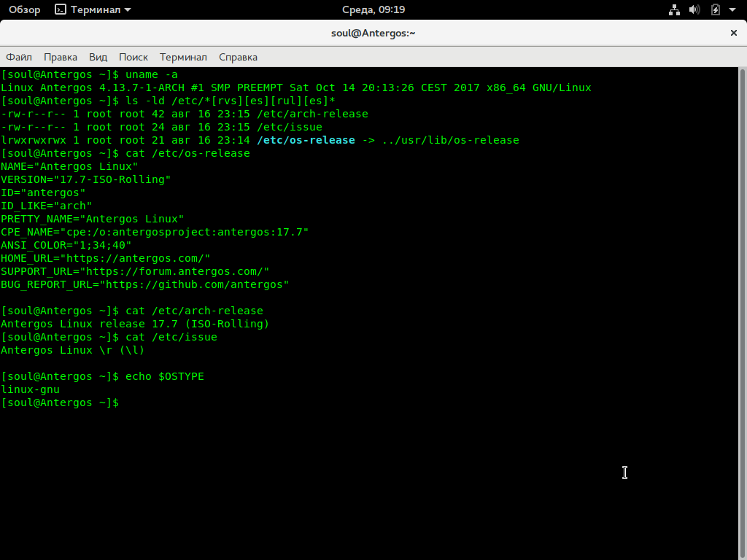Click the cat /etc/os-release command
The image size is (747, 560).
coord(187,153)
